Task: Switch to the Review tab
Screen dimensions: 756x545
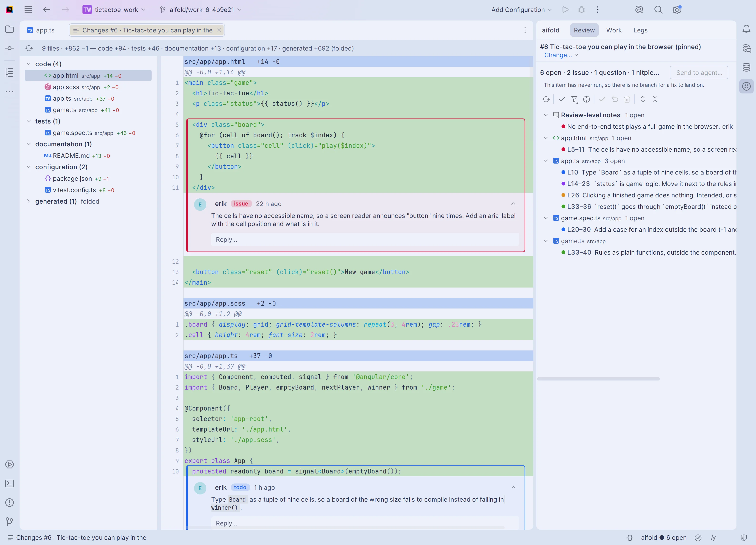Action: [584, 30]
